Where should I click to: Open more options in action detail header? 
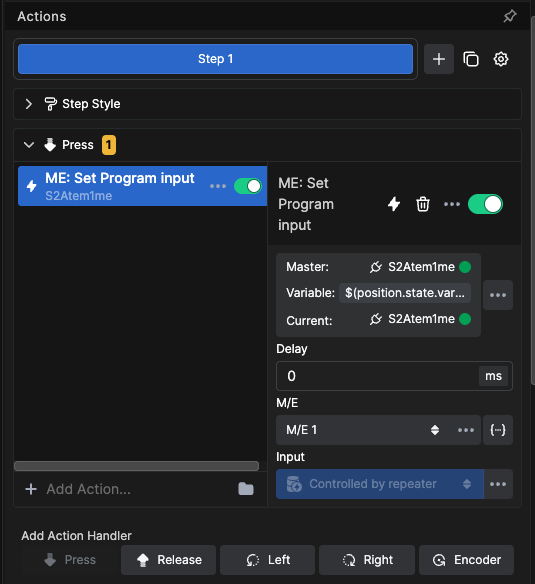point(452,204)
